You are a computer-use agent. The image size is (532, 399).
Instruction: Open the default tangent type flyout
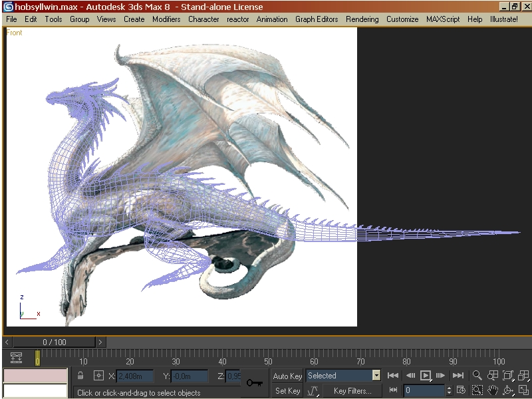pyautogui.click(x=313, y=391)
